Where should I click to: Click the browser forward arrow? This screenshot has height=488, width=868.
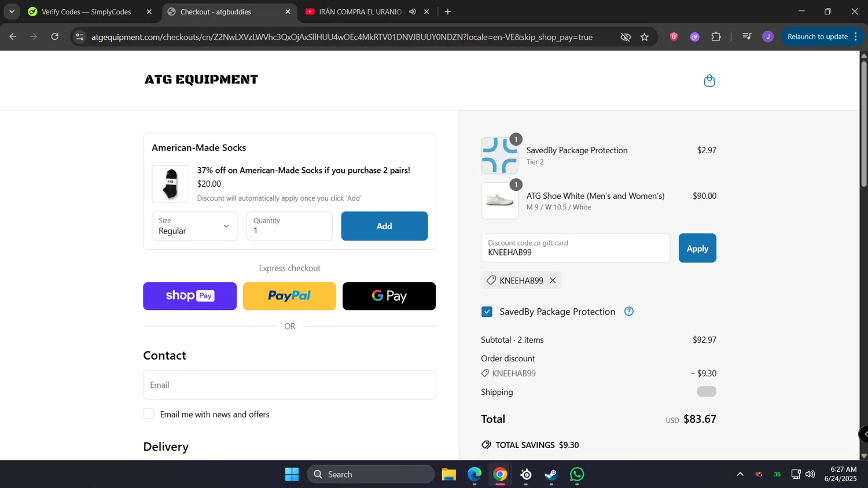(34, 36)
